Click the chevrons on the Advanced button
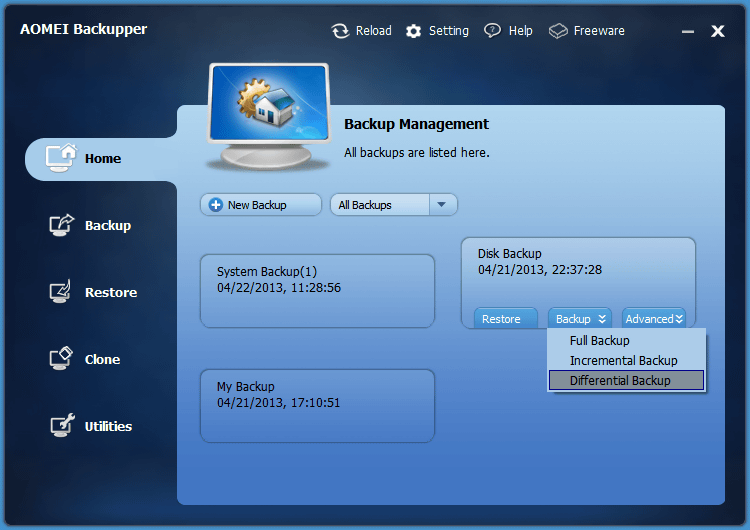 [x=679, y=319]
